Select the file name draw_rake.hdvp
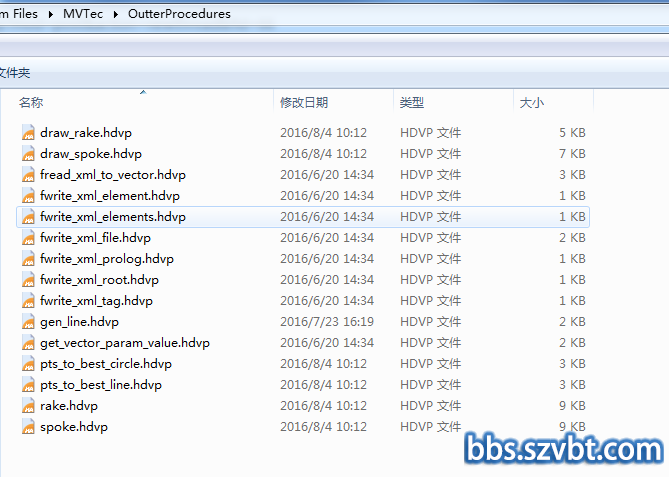 pos(86,133)
